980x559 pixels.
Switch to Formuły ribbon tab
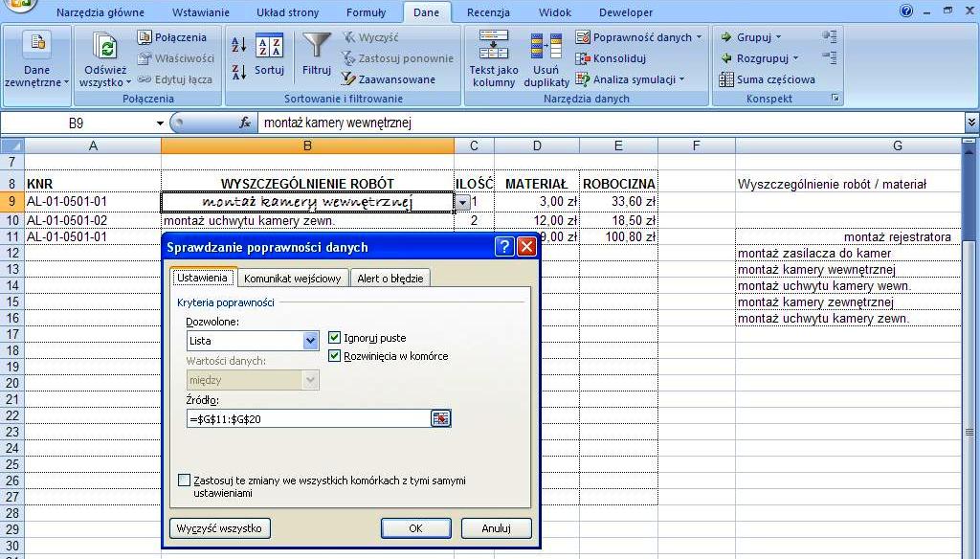point(366,12)
